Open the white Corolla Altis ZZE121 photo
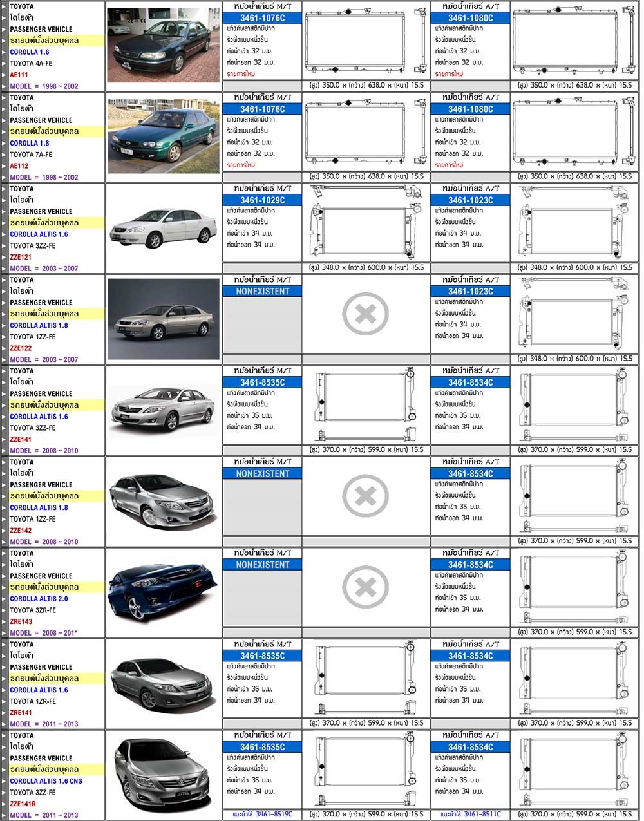 pos(163,229)
